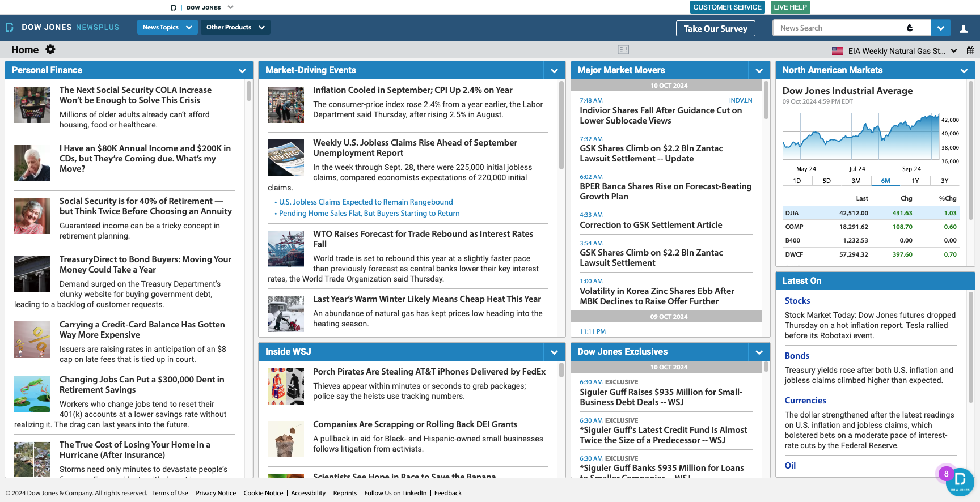The height and width of the screenshot is (502, 980).
Task: Open the Cookie Notice link
Action: click(263, 493)
